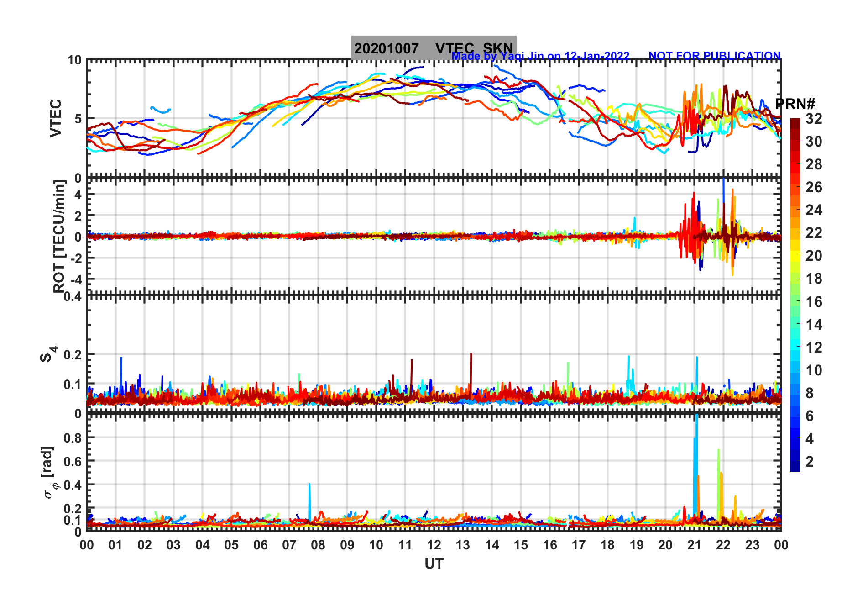Click UT axis tick label "21"

pyautogui.click(x=695, y=545)
